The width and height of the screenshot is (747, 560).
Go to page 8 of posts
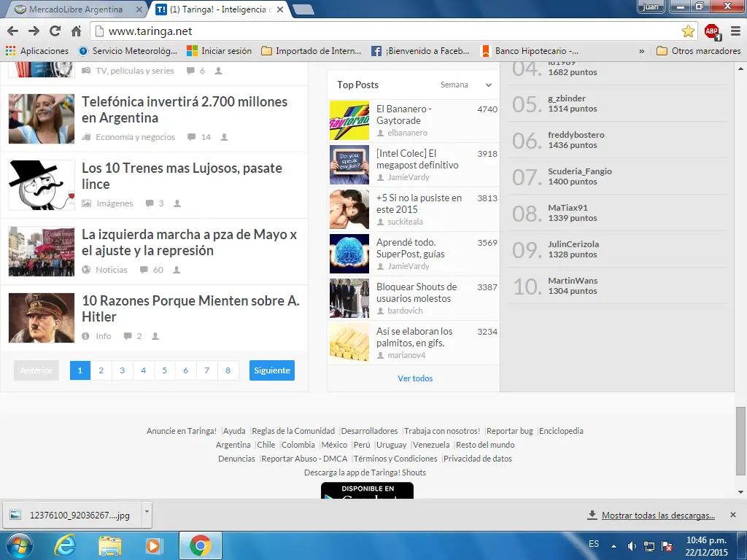tap(228, 370)
